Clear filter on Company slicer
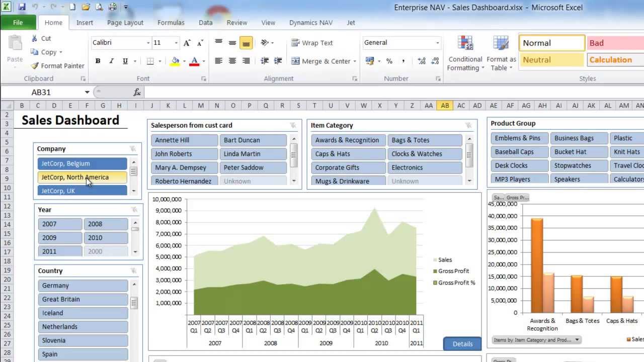The width and height of the screenshot is (644, 362). tap(133, 149)
